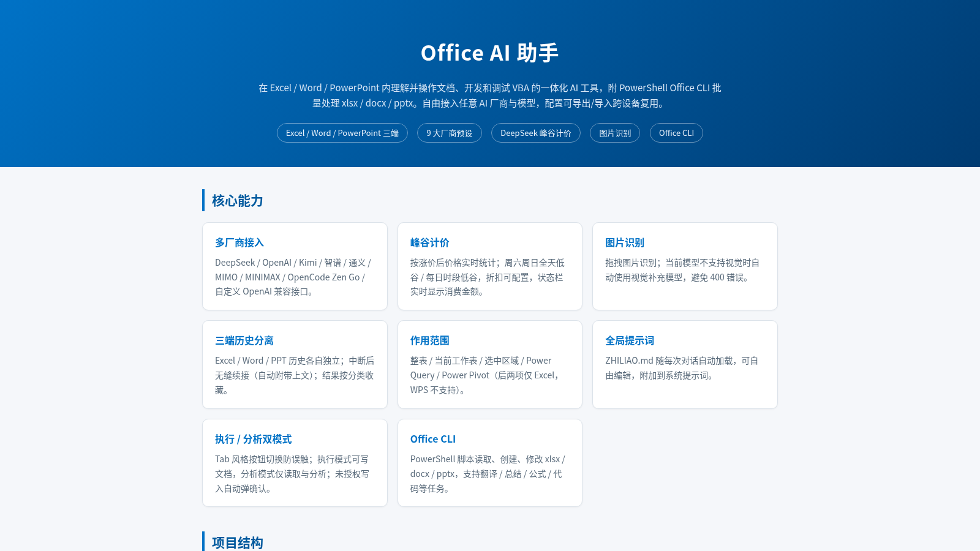The image size is (980, 551).
Task: Click the "项目结构" section heading
Action: 238,543
